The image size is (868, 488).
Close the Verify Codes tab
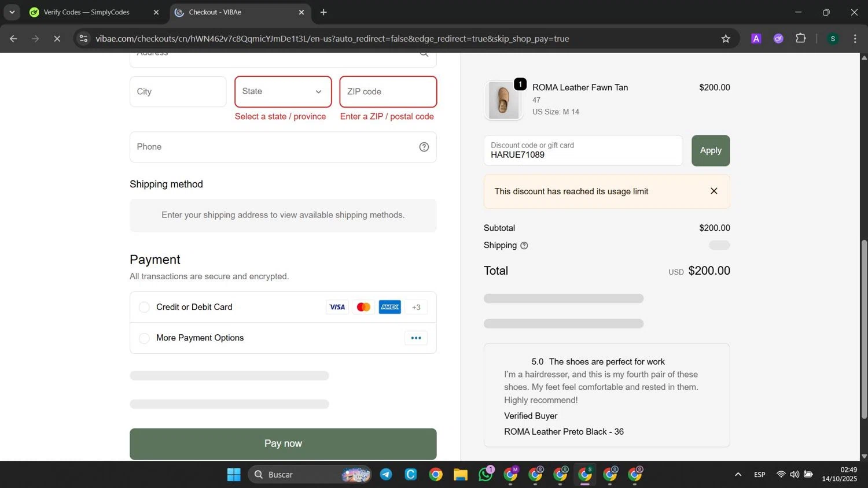pyautogui.click(x=156, y=12)
